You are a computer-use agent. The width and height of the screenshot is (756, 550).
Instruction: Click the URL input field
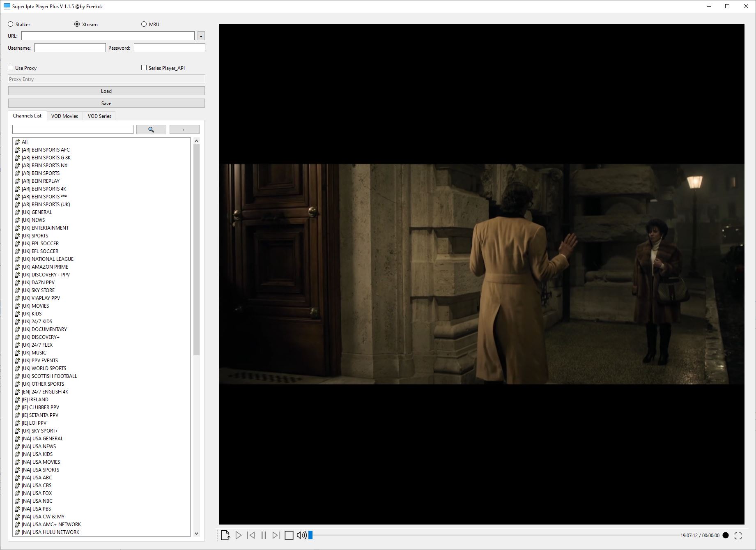[x=108, y=36]
